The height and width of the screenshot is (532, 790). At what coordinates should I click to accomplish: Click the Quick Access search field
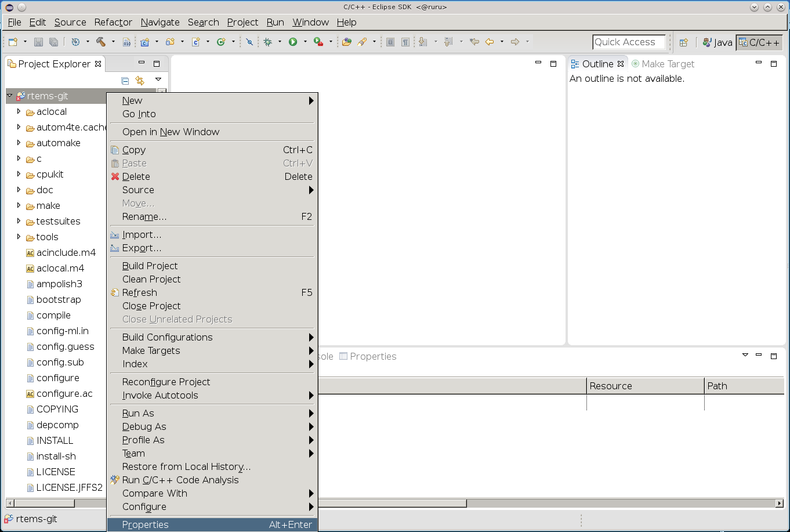click(x=629, y=42)
